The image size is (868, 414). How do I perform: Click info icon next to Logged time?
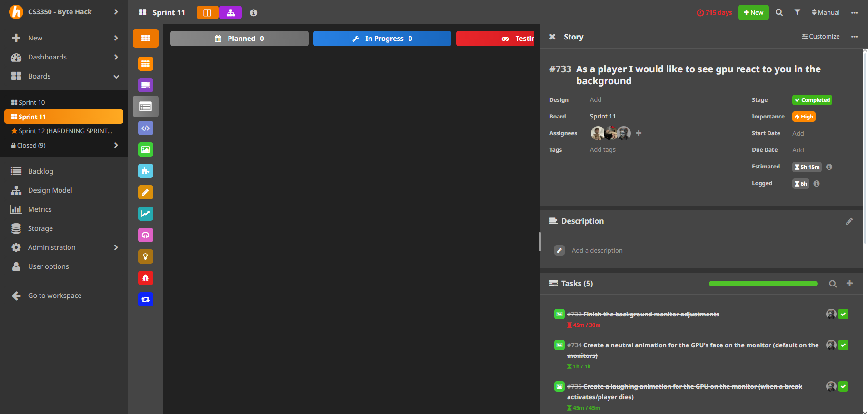pyautogui.click(x=817, y=184)
